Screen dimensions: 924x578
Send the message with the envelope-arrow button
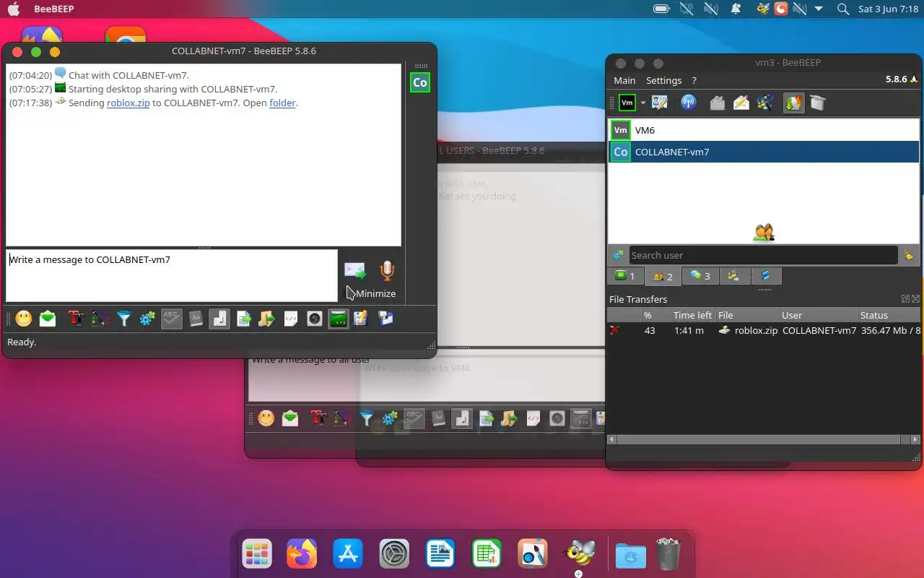click(x=355, y=271)
